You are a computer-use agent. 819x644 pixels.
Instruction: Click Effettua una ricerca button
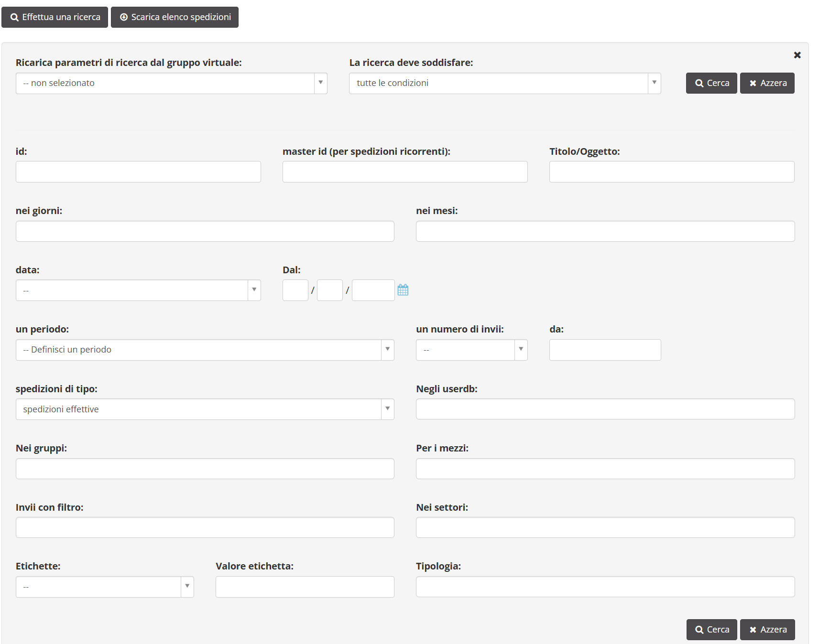click(x=55, y=17)
